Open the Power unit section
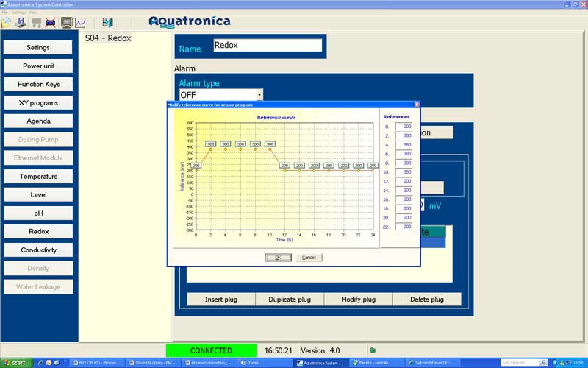This screenshot has width=588, height=368. coord(38,66)
